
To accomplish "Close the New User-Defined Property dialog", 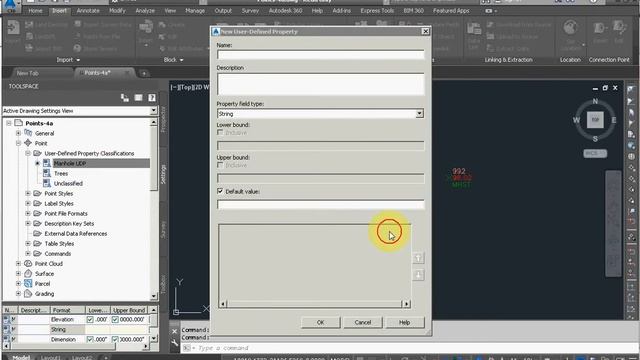I will [x=425, y=31].
